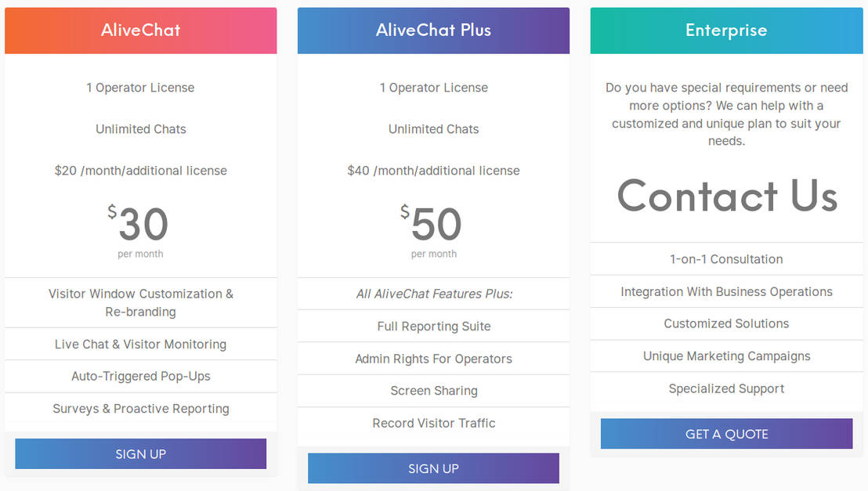
Task: Select the AliveChat Plus plan header
Action: pos(433,31)
